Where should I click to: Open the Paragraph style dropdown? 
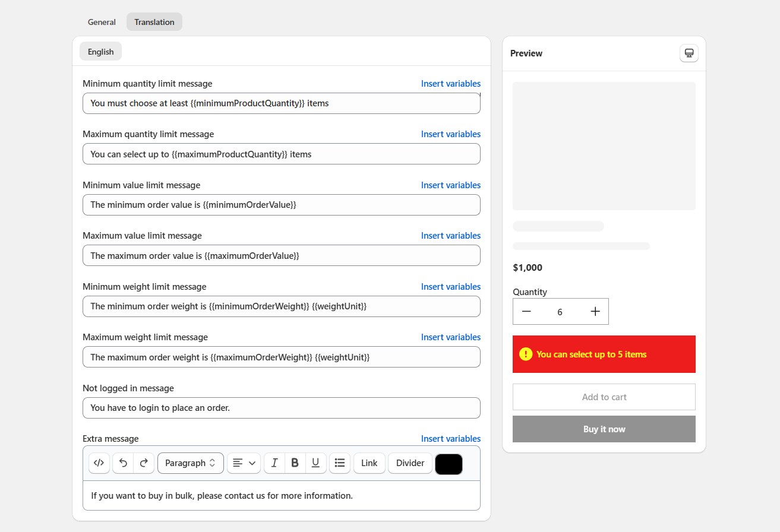click(190, 463)
